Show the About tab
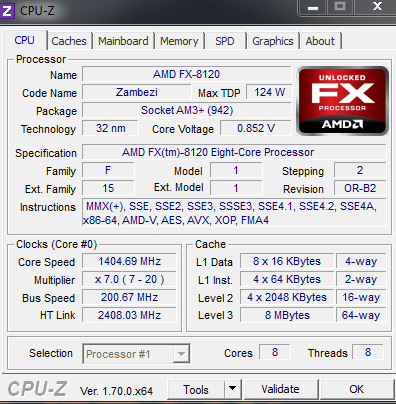Screen dimensions: 396x404 tap(320, 41)
